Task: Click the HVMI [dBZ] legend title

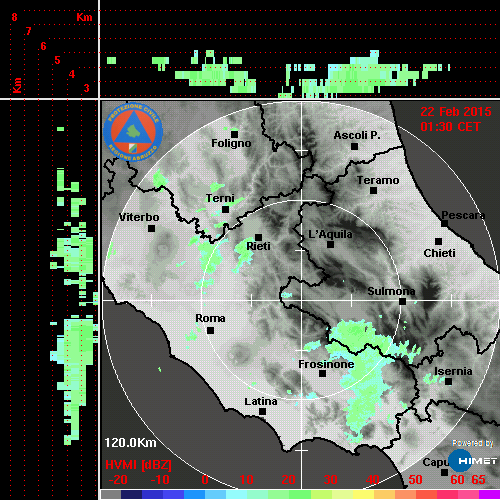Action: click(x=138, y=465)
